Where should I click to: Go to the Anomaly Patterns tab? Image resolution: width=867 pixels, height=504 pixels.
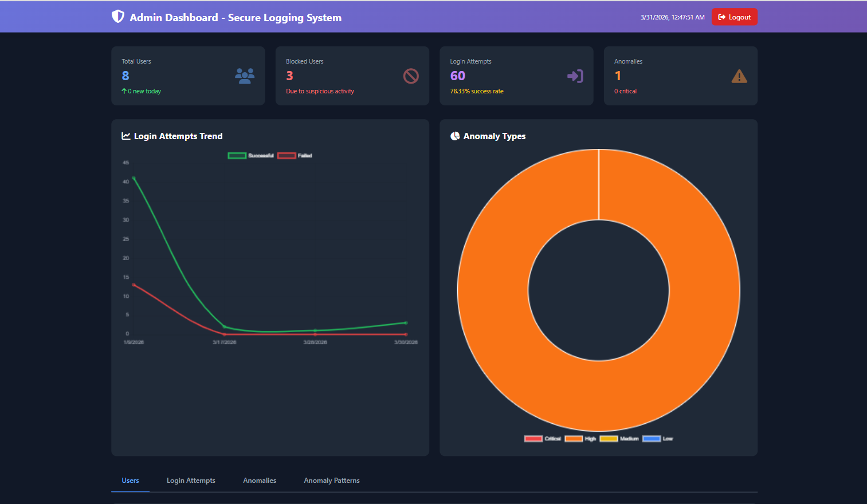click(332, 481)
